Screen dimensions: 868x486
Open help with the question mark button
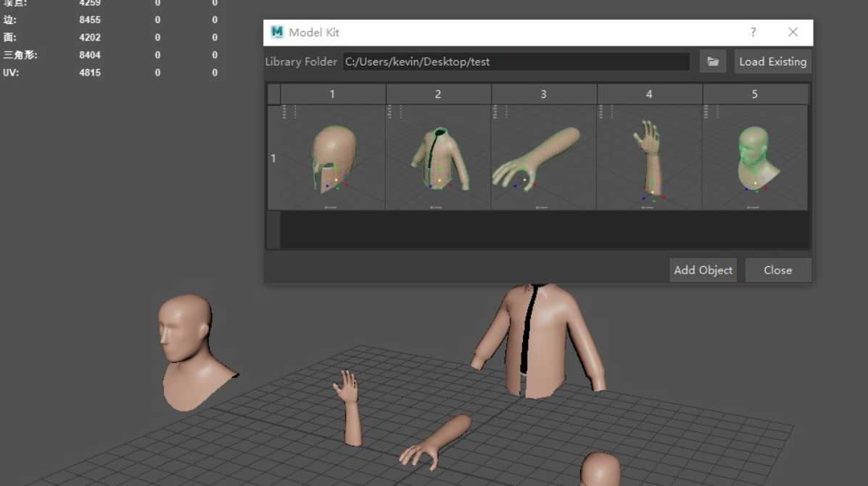[753, 33]
